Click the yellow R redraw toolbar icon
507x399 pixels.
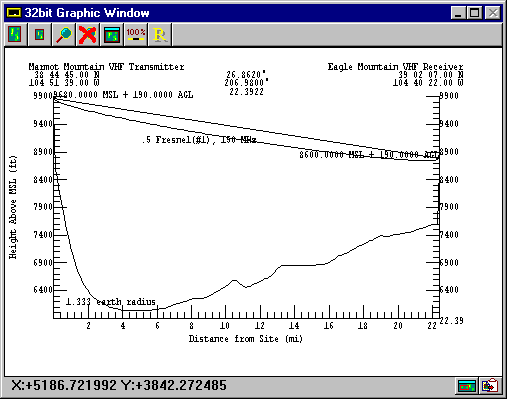[x=160, y=34]
